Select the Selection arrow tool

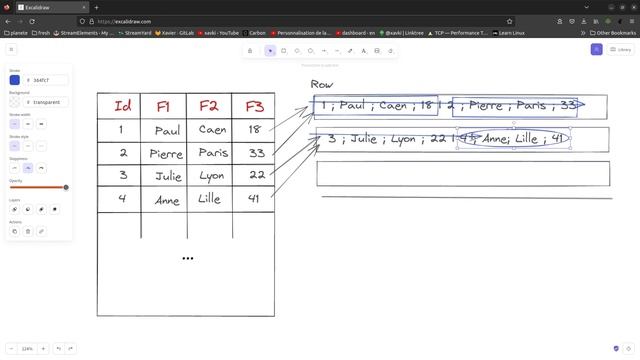(270, 51)
